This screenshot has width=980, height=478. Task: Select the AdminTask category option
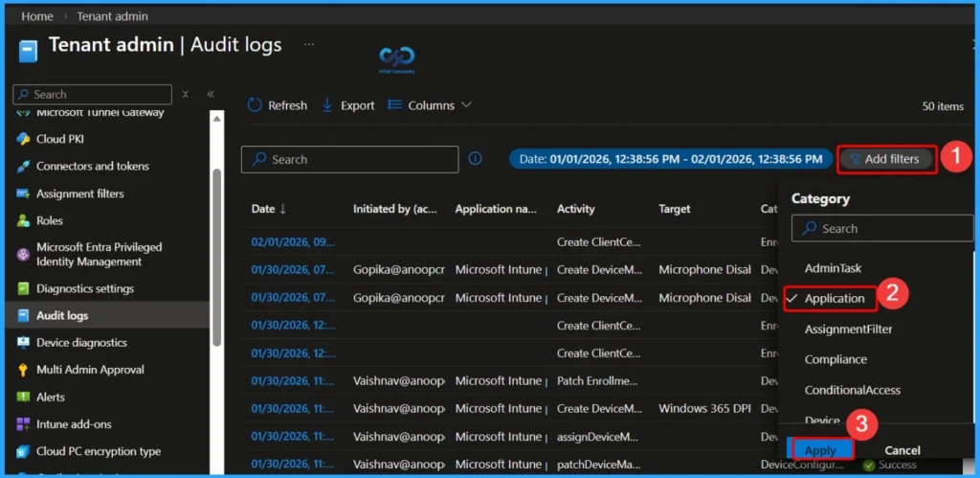coord(833,268)
